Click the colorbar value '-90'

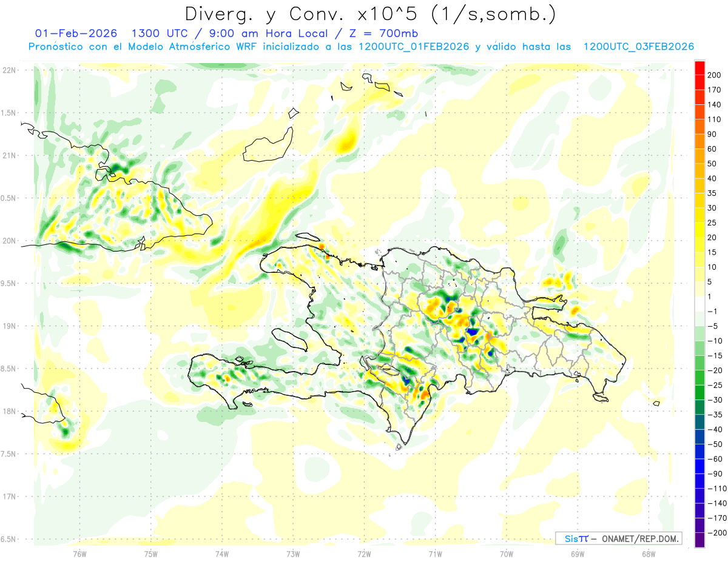(x=715, y=473)
